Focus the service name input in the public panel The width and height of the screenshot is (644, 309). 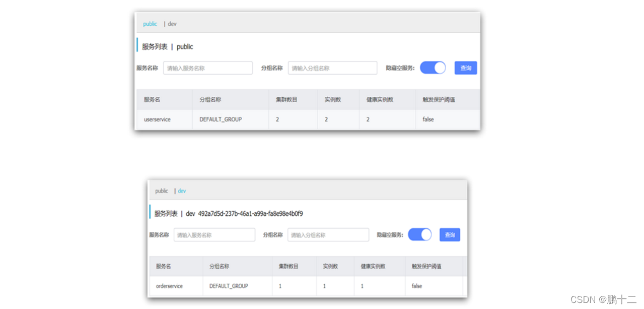click(208, 68)
